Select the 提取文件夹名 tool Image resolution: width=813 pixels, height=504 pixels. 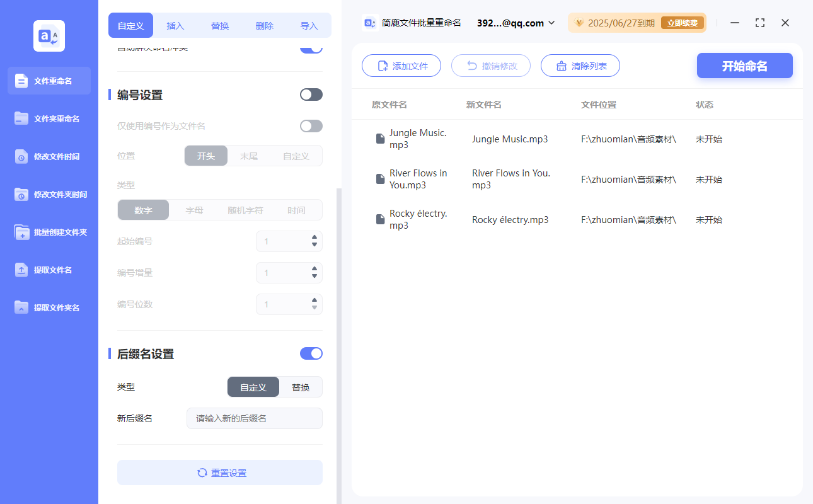tap(49, 307)
